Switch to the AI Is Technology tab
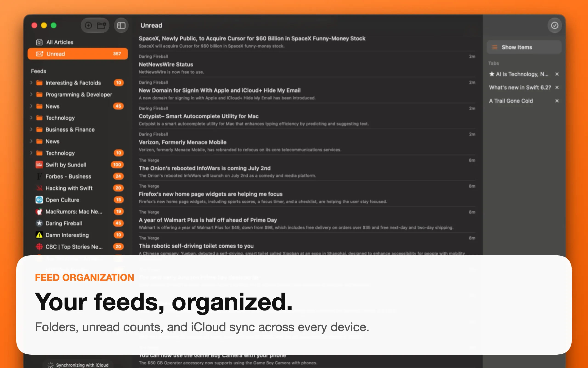The image size is (588, 368). 519,74
